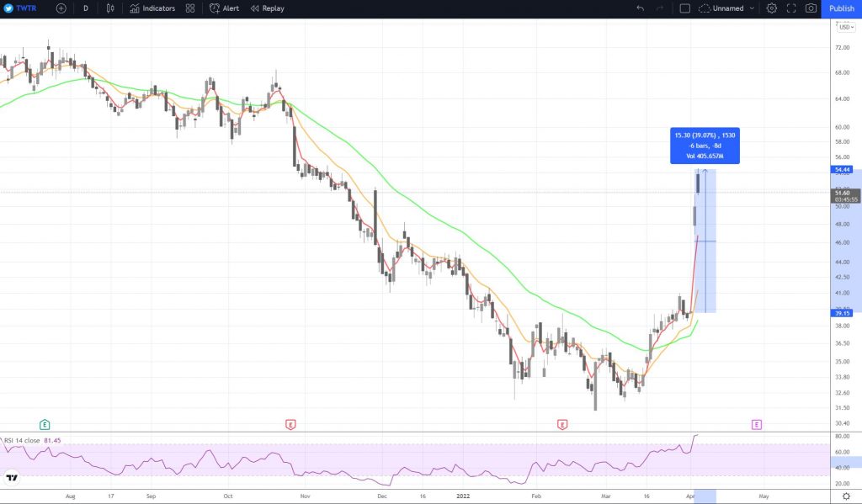Click the select layout rectangle icon
The image size is (862, 504).
point(684,8)
